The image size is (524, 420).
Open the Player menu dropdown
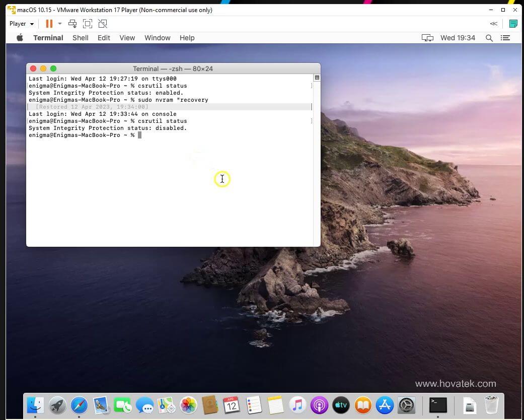[x=21, y=24]
